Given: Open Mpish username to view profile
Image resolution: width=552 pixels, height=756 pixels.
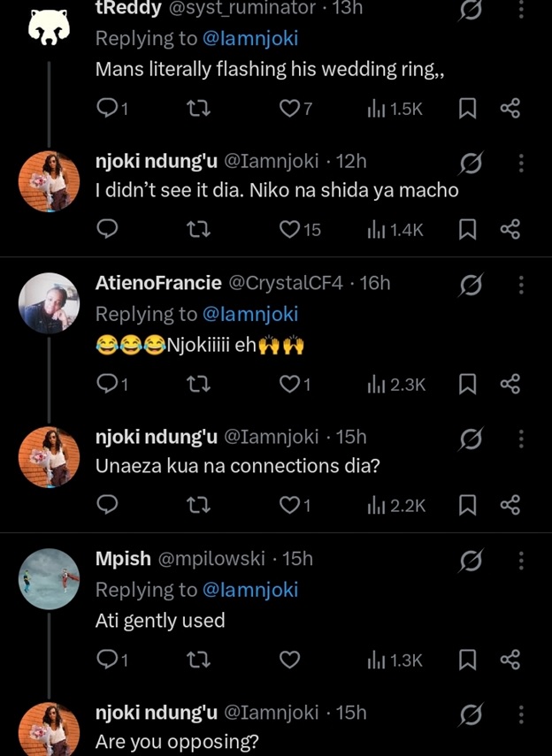Looking at the screenshot, I should coord(123,559).
